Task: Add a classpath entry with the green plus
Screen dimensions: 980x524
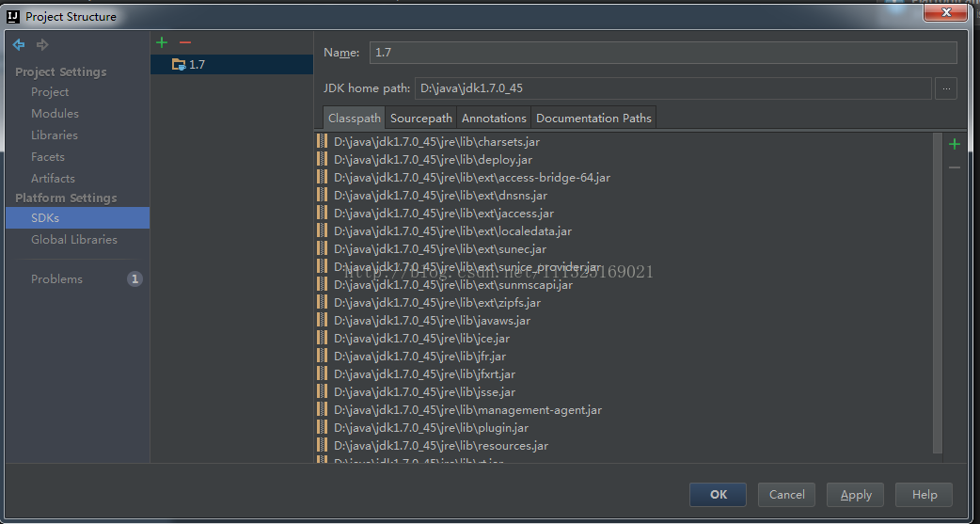Action: click(955, 145)
